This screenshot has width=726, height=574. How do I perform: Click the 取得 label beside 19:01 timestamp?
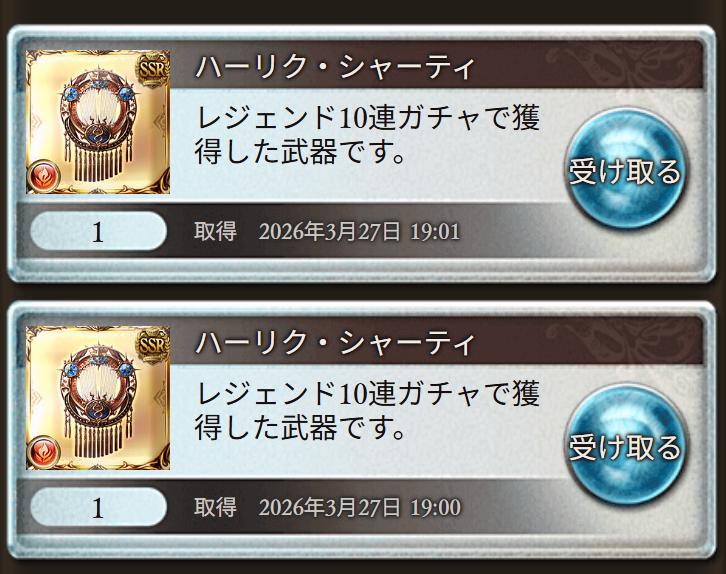[x=215, y=231]
